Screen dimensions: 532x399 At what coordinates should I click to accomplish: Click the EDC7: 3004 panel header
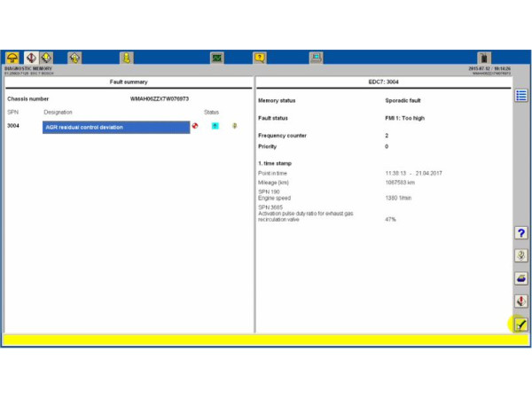(383, 82)
